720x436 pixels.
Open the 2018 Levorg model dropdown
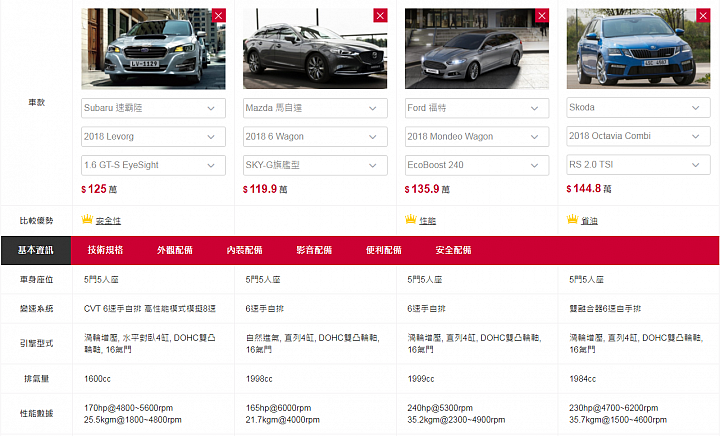click(153, 137)
